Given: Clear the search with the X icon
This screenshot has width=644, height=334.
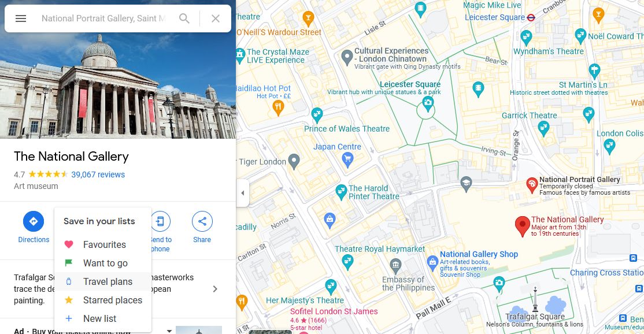Looking at the screenshot, I should tap(216, 18).
